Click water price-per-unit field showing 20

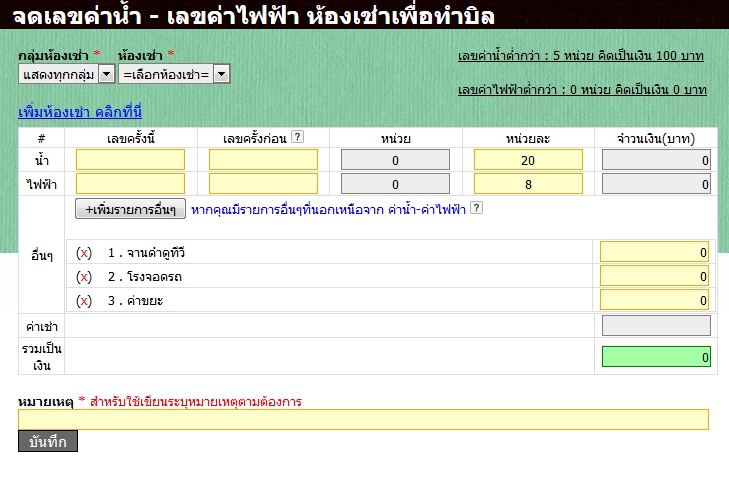[528, 160]
